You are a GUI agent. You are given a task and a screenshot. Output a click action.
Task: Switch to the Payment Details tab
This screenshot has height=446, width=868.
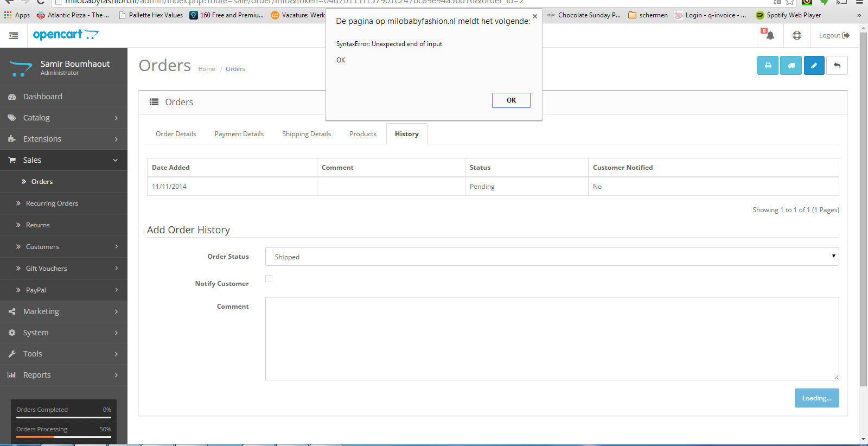pos(239,134)
